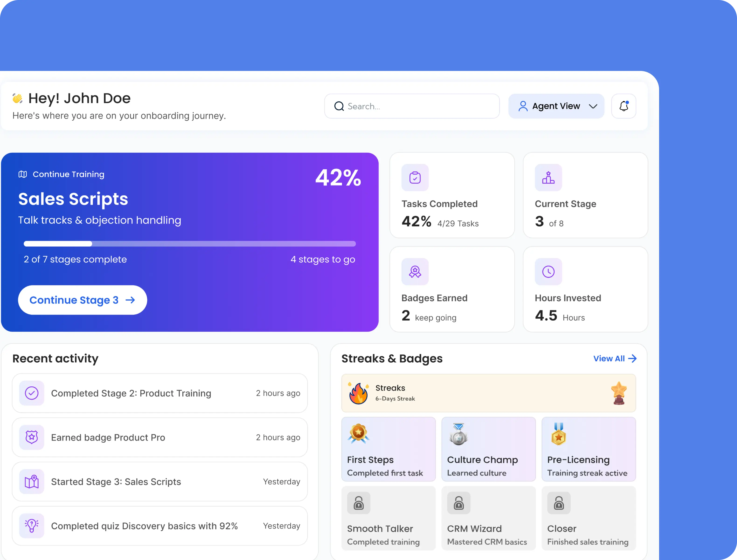Focus the Search input field
Screen dimensions: 737x560
coord(412,106)
